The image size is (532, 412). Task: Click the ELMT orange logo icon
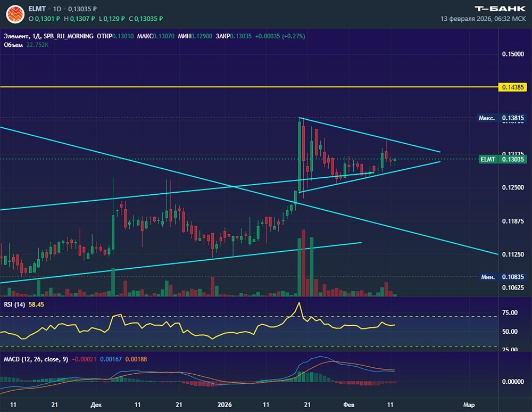click(15, 14)
